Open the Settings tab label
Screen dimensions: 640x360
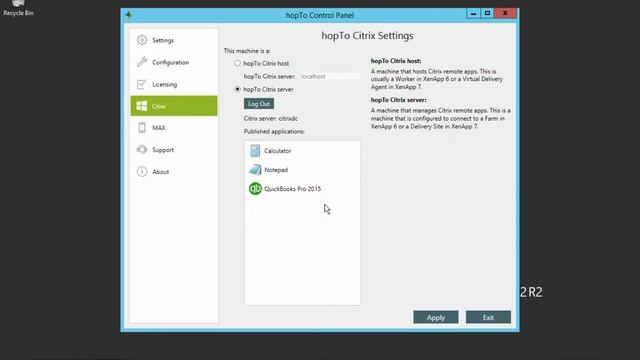[163, 40]
